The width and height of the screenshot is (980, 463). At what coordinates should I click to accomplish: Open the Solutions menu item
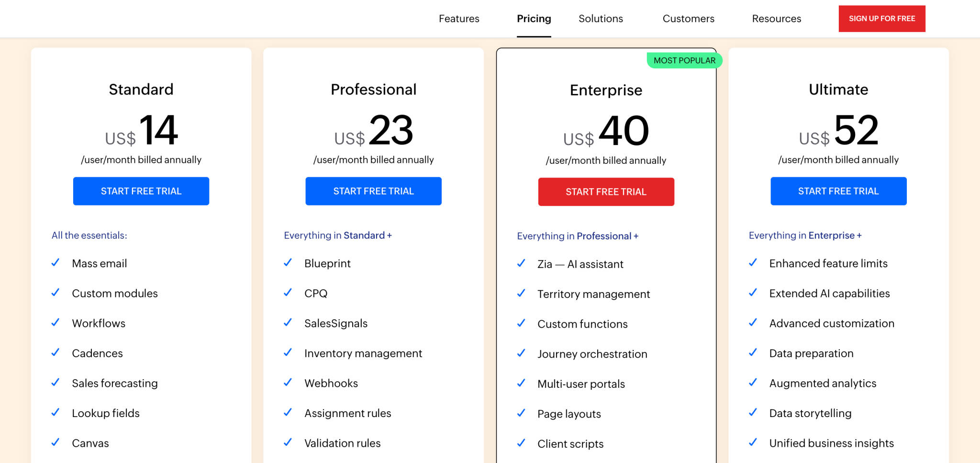[x=601, y=19]
